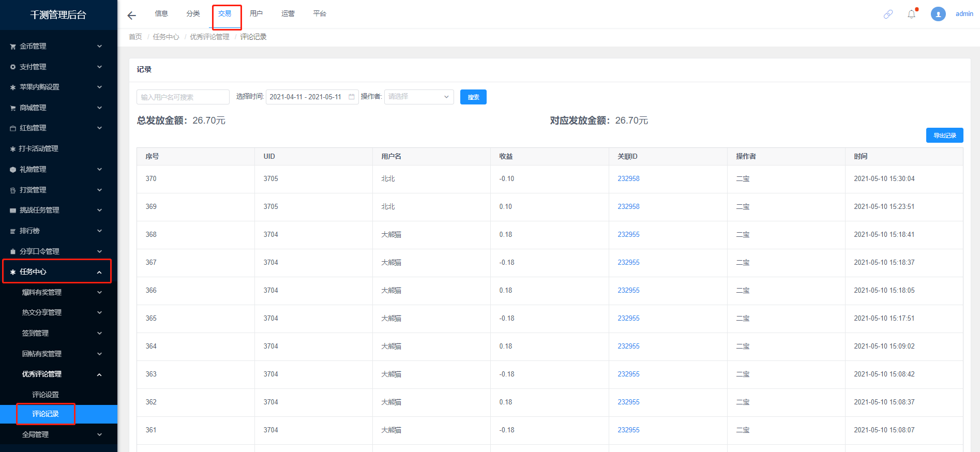Click 千测管理后台 title logo

58,15
